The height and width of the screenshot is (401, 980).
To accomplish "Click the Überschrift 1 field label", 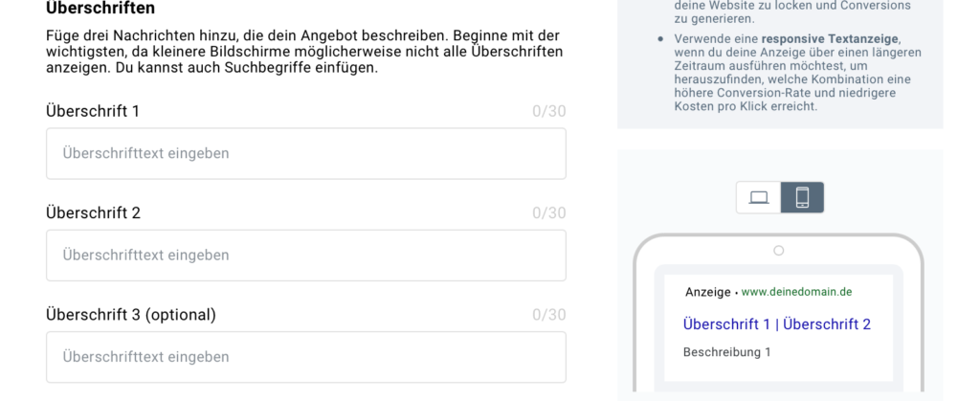I will coord(93,111).
